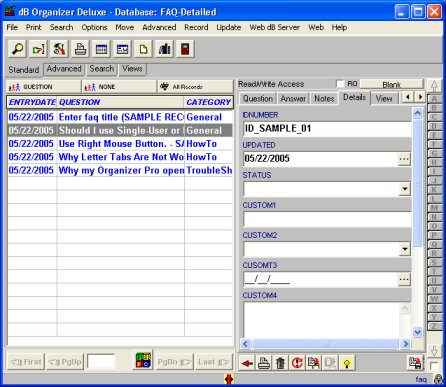This screenshot has height=387, width=446.
Task: Click the CUSTOM4 text area
Action: coord(322,320)
